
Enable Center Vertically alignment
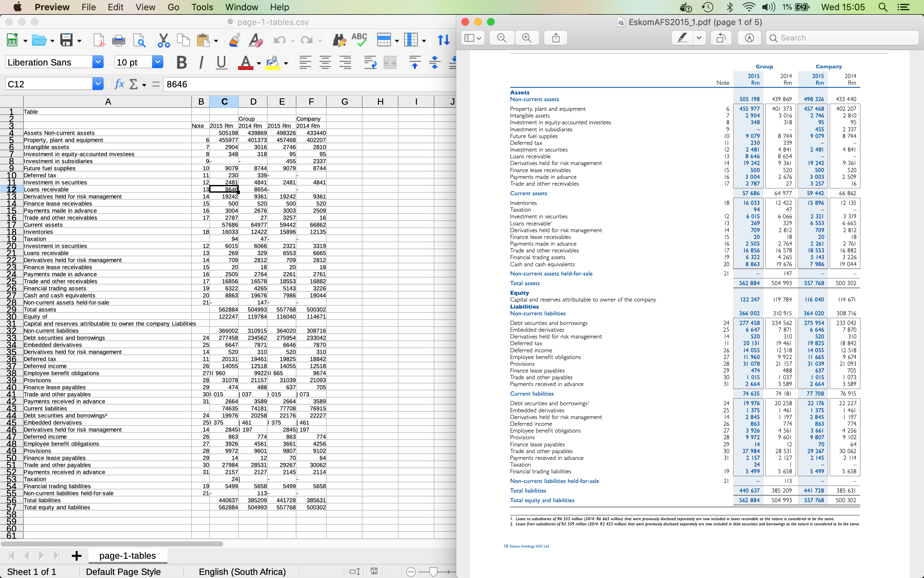coord(434,62)
